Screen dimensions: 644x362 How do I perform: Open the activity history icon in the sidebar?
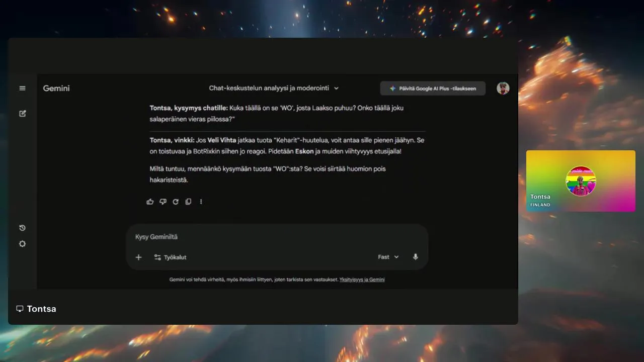click(x=22, y=228)
